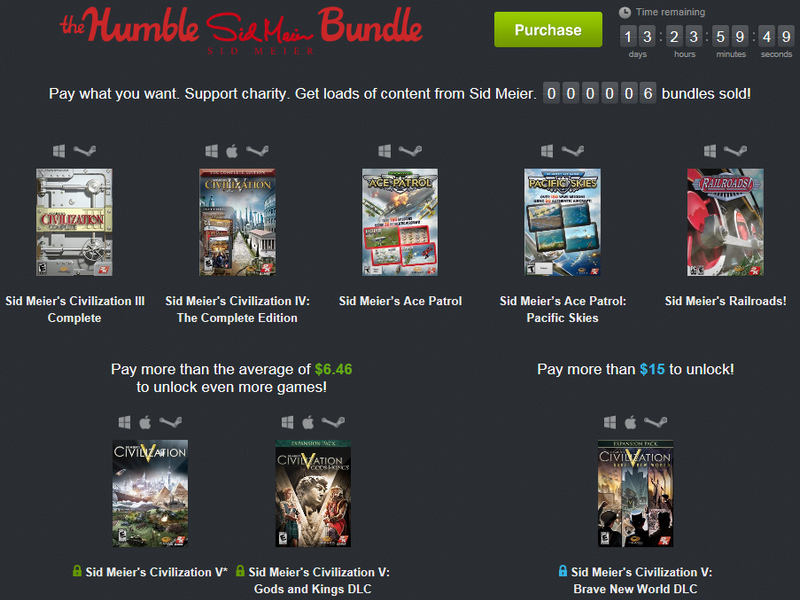The image size is (800, 600).
Task: Click the Ace Patrol: Pacific Skies title
Action: coord(563,309)
